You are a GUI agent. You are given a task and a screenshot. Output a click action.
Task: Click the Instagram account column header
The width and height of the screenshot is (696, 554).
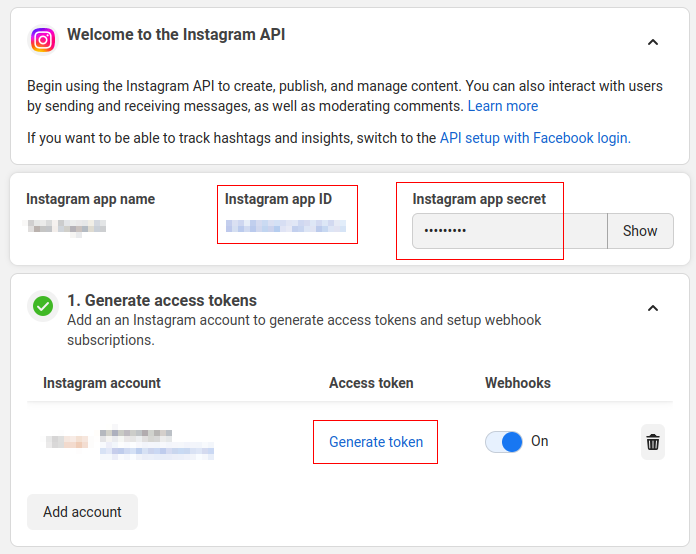click(x=102, y=383)
